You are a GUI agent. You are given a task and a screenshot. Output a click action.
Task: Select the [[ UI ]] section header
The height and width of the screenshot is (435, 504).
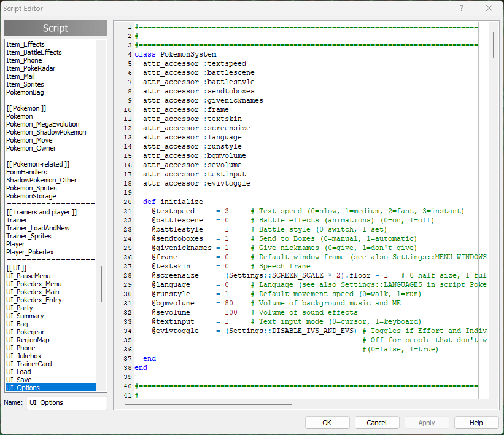(x=17, y=268)
